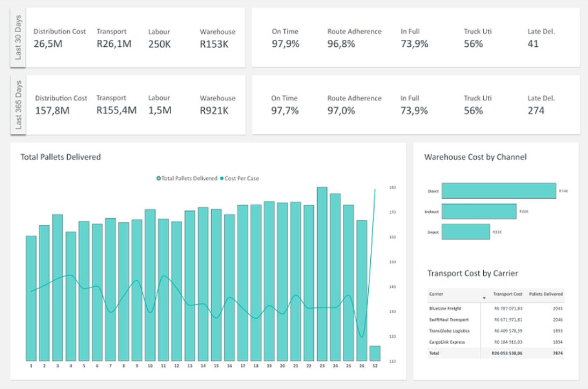Click the 365-day Late Del. 274 value
This screenshot has width=588, height=389.
tap(536, 111)
